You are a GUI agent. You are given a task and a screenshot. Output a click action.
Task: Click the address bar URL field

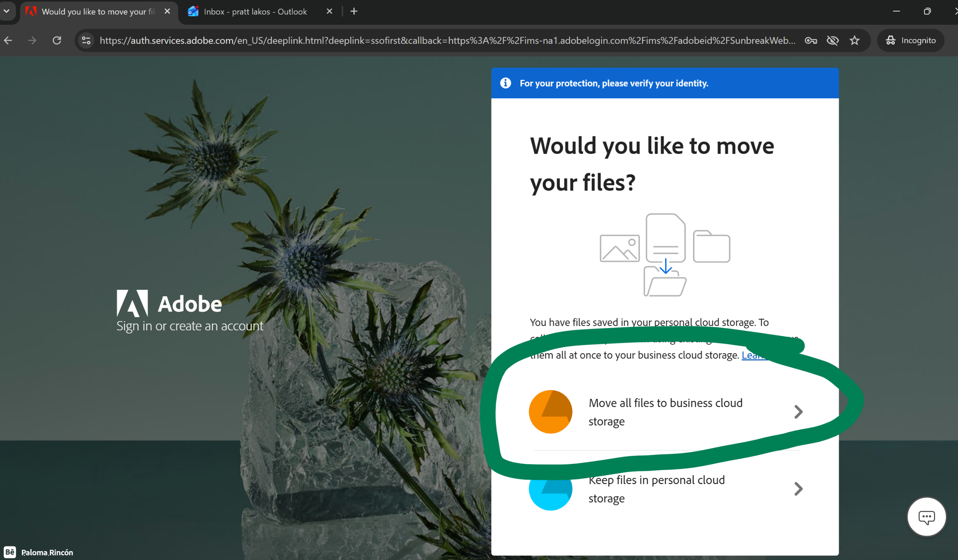447,40
